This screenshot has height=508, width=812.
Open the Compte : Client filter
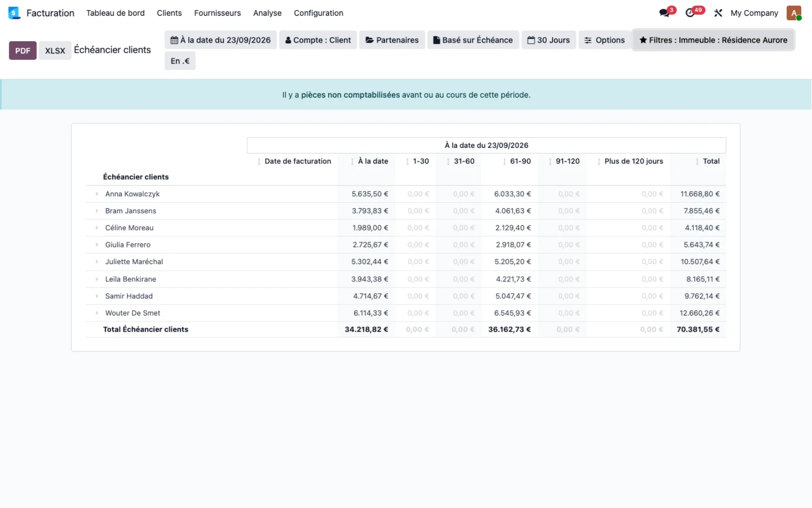click(x=318, y=40)
